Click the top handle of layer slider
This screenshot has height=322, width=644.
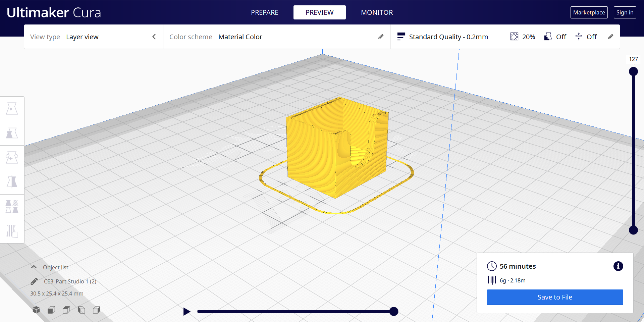(x=633, y=71)
